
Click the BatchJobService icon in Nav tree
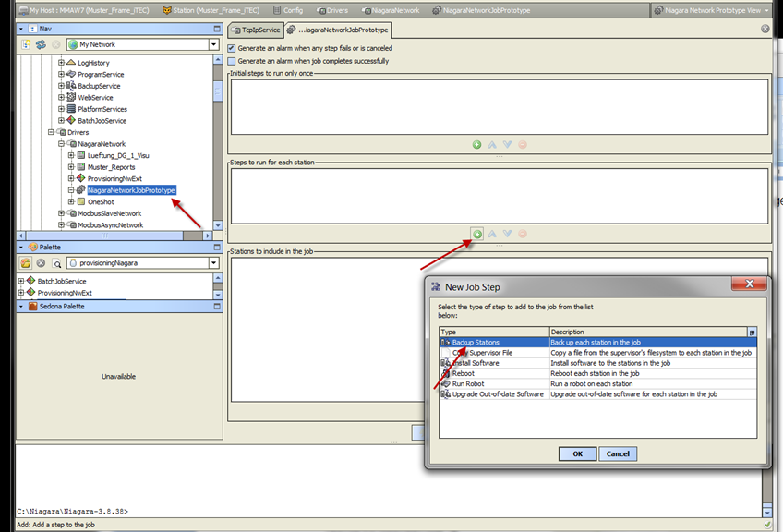[71, 120]
